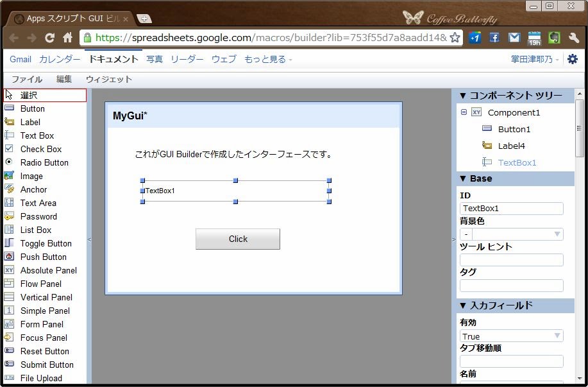Open the ウィジェット menu
The width and height of the screenshot is (588, 387).
[109, 80]
